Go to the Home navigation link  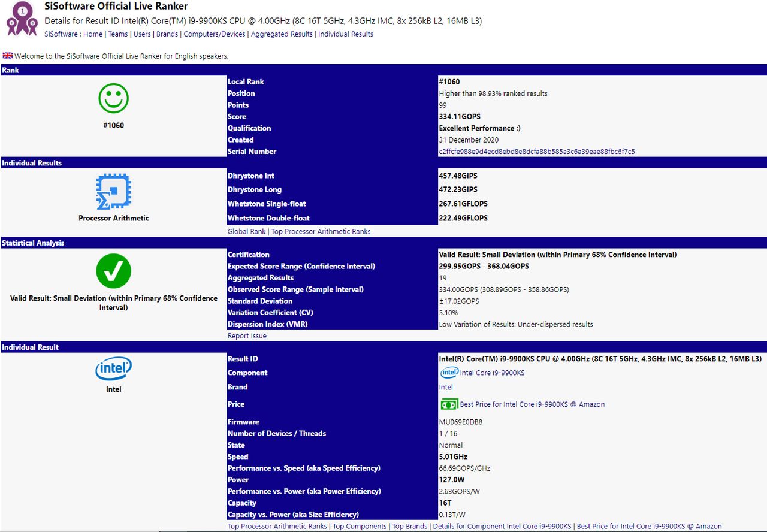93,34
